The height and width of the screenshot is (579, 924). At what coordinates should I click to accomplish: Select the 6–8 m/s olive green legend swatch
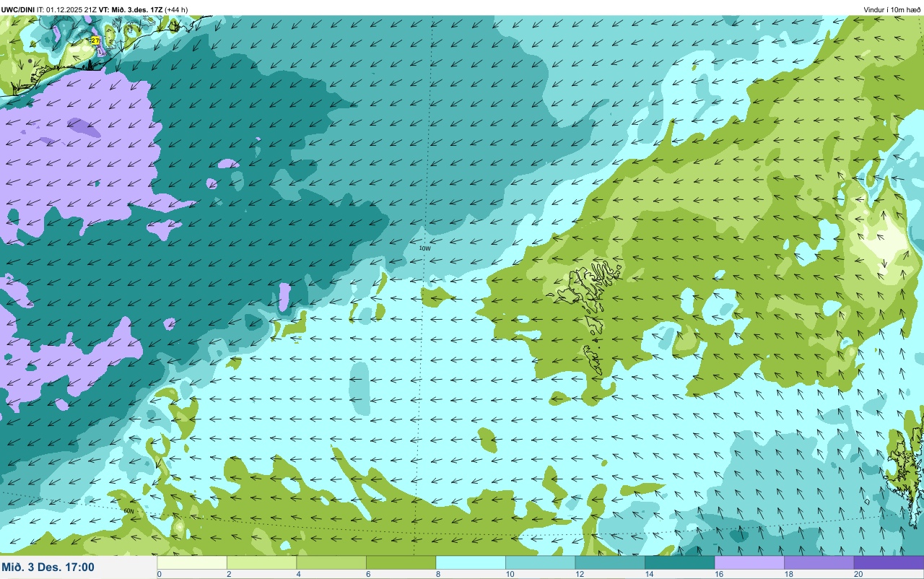coord(401,562)
